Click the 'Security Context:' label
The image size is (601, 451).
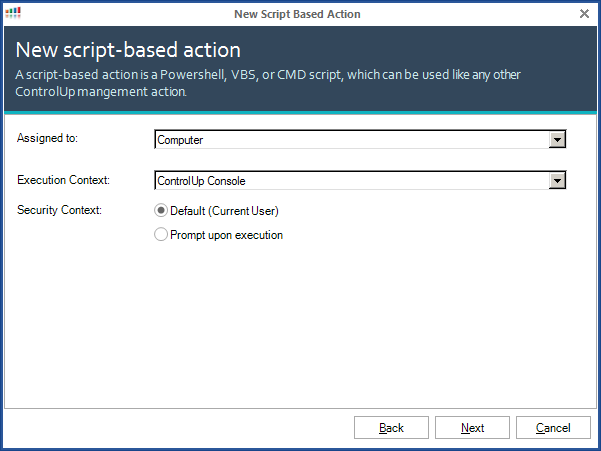point(60,210)
